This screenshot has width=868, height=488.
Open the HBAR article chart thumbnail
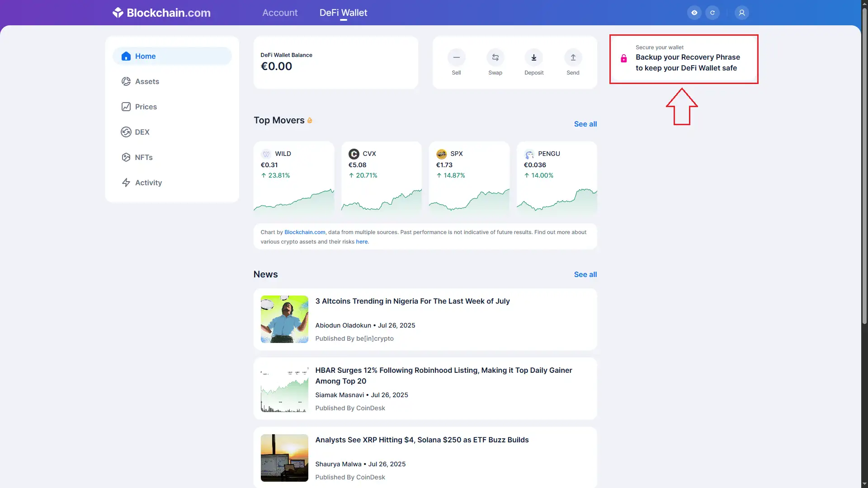284,389
